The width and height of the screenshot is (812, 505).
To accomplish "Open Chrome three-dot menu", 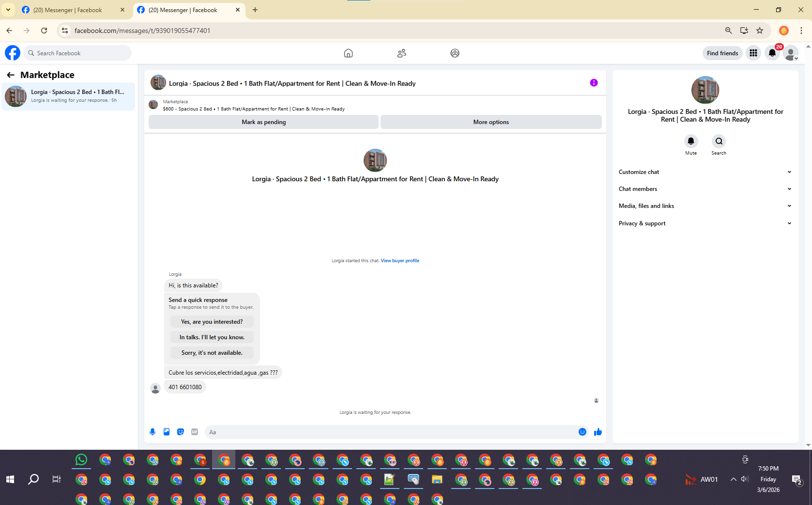I will click(x=801, y=31).
